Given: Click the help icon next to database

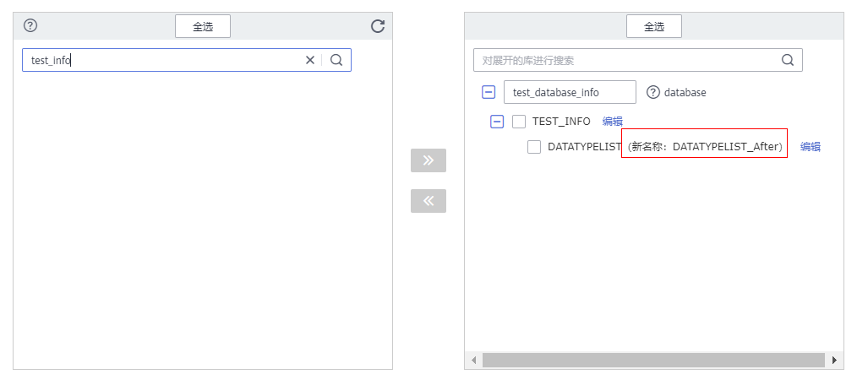Looking at the screenshot, I should tap(652, 92).
